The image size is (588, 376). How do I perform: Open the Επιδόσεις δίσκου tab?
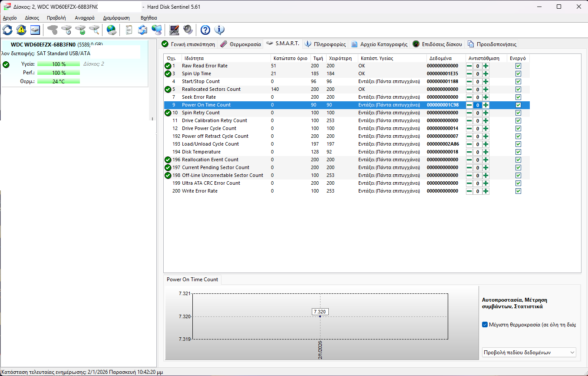[437, 44]
